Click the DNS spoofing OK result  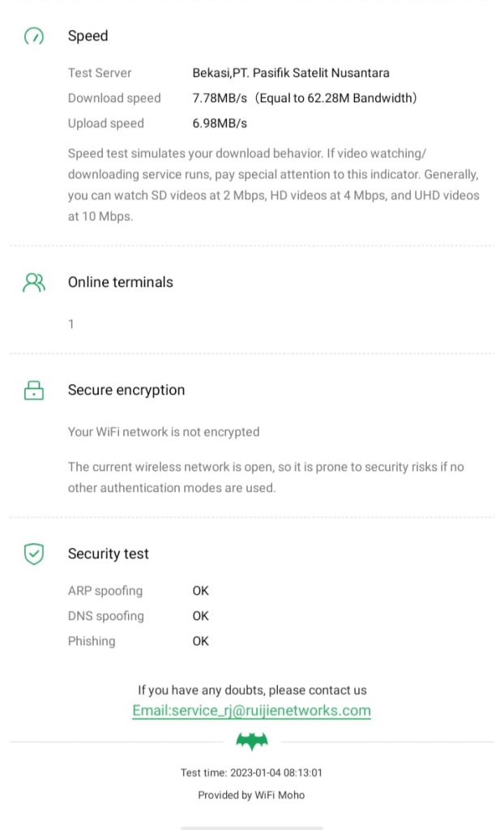coord(201,616)
